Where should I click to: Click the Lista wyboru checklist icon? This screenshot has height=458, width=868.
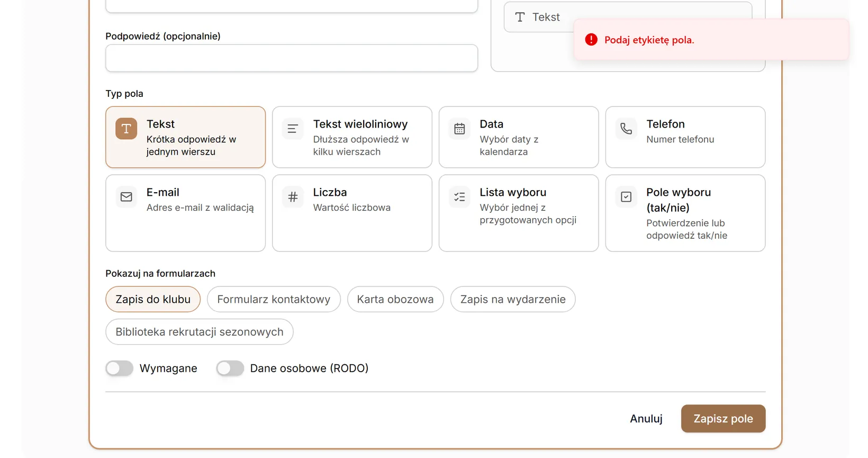459,197
